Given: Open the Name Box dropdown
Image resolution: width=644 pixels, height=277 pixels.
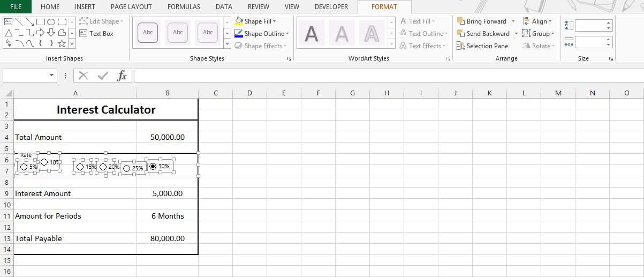Looking at the screenshot, I should (52, 76).
